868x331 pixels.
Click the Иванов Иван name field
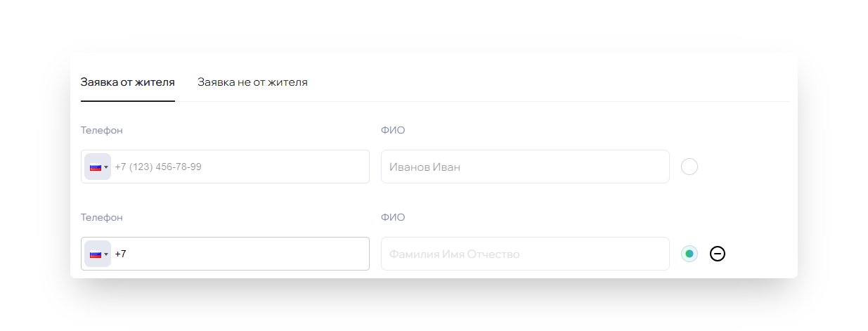pyautogui.click(x=525, y=167)
